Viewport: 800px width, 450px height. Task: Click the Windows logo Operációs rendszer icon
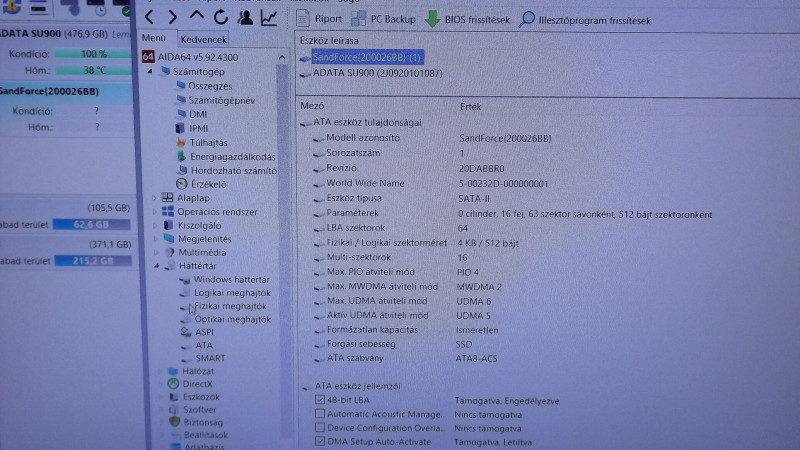[167, 211]
